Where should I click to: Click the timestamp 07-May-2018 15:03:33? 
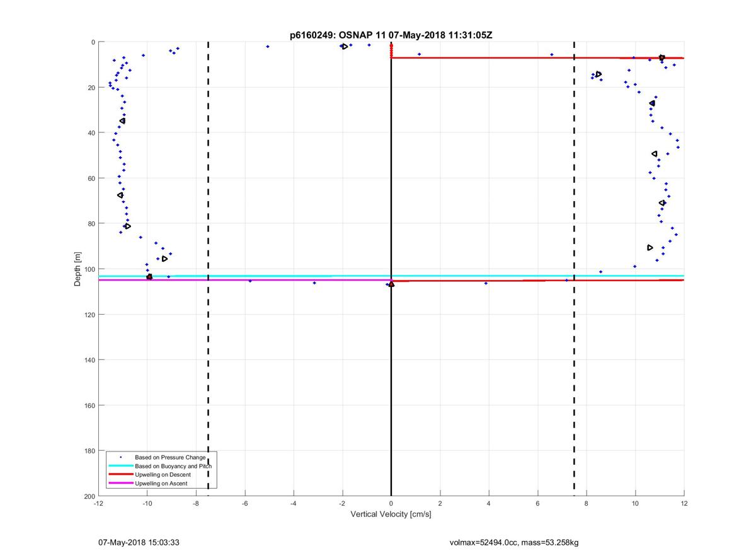pos(139,542)
